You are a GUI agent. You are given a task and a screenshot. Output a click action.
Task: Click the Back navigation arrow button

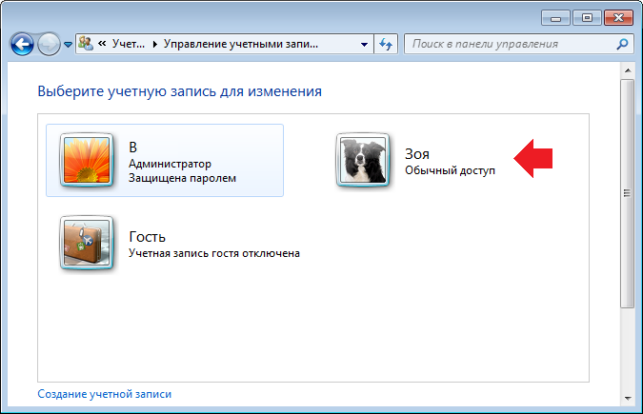[22, 44]
